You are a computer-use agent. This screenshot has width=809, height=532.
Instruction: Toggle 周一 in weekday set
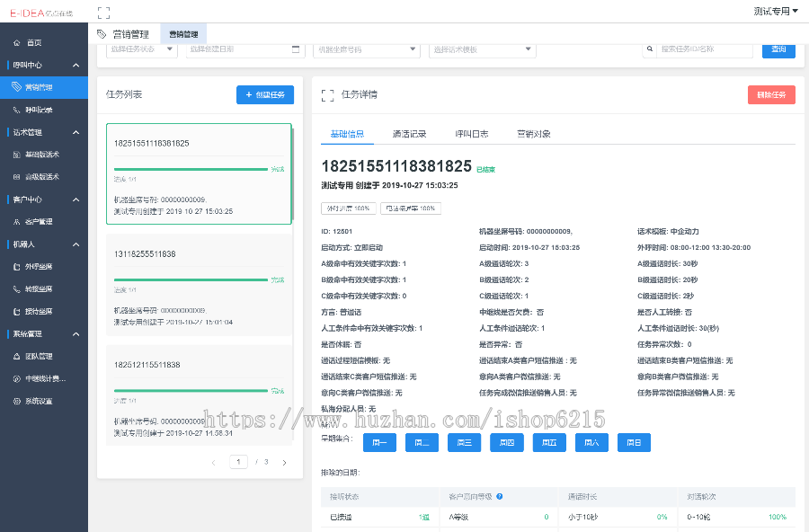[379, 443]
